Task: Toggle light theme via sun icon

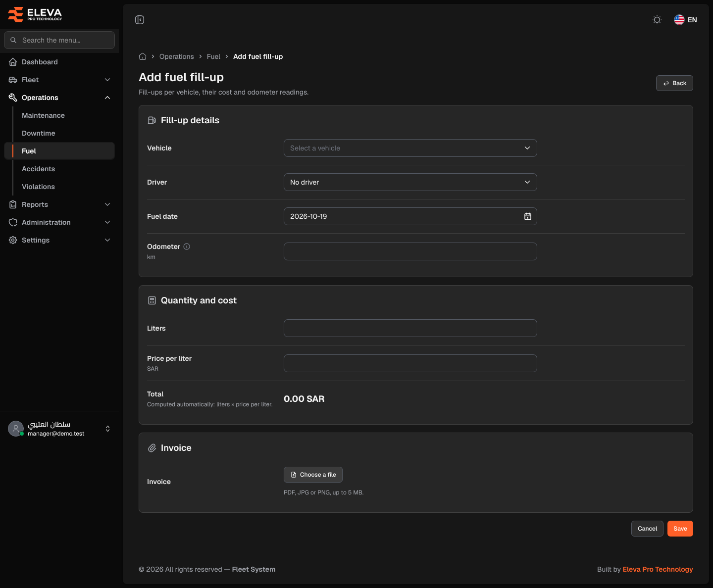Action: click(657, 20)
